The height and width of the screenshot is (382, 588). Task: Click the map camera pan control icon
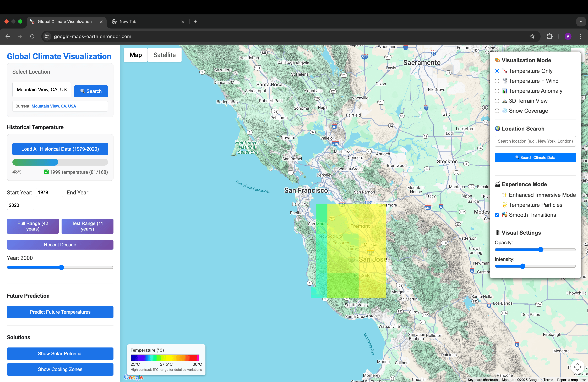tap(577, 367)
